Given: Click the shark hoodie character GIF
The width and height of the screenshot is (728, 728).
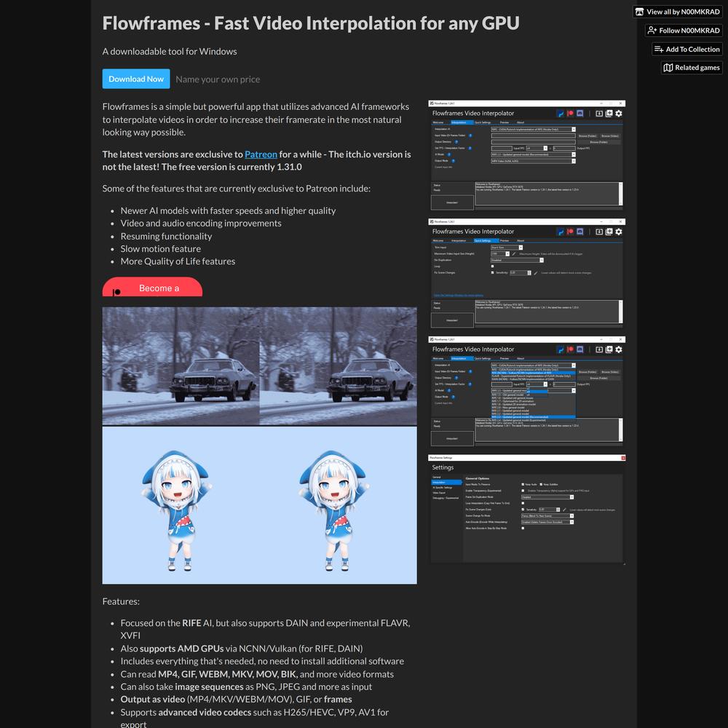Looking at the screenshot, I should 260,505.
